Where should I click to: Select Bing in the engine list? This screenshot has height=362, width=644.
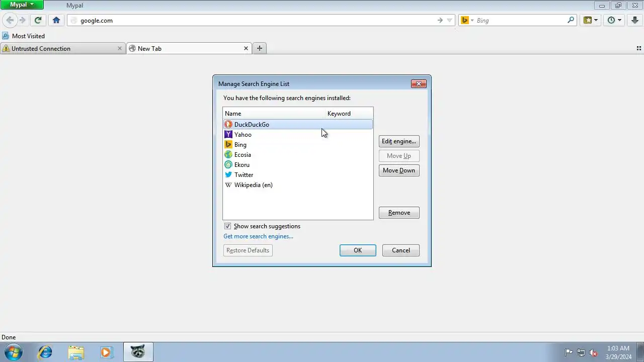tap(298, 145)
